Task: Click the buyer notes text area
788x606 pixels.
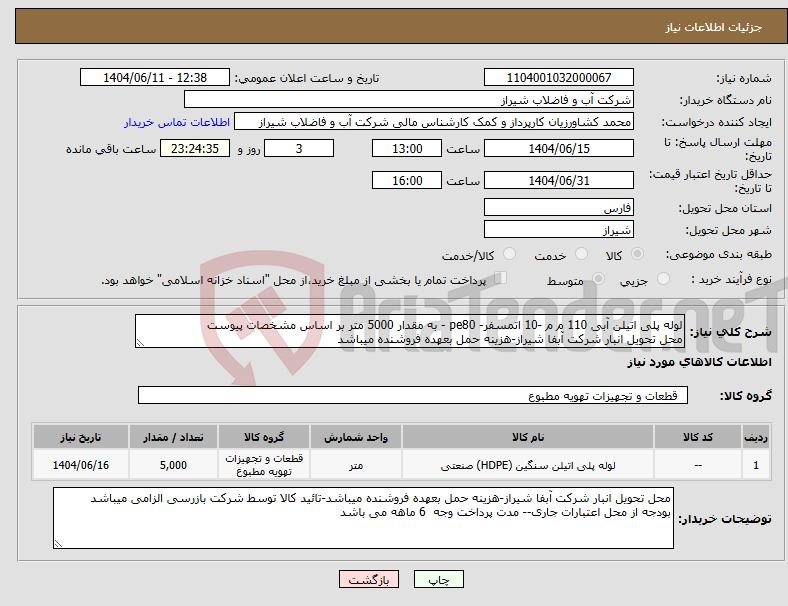Action: pos(363,518)
